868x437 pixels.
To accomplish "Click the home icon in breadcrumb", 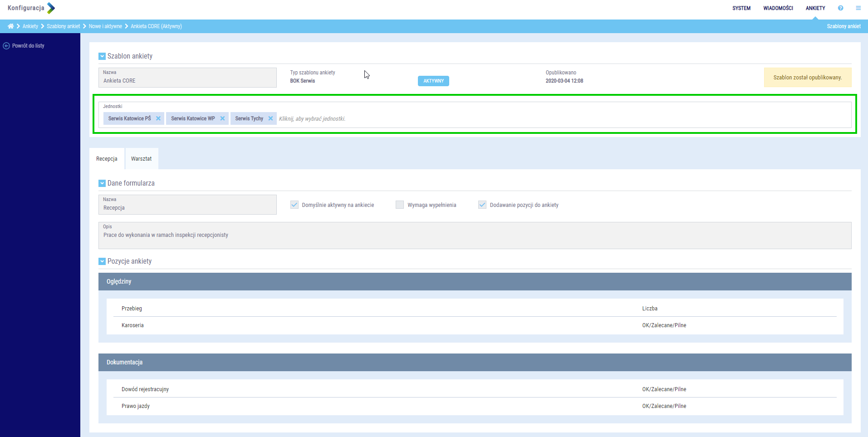I will (10, 26).
